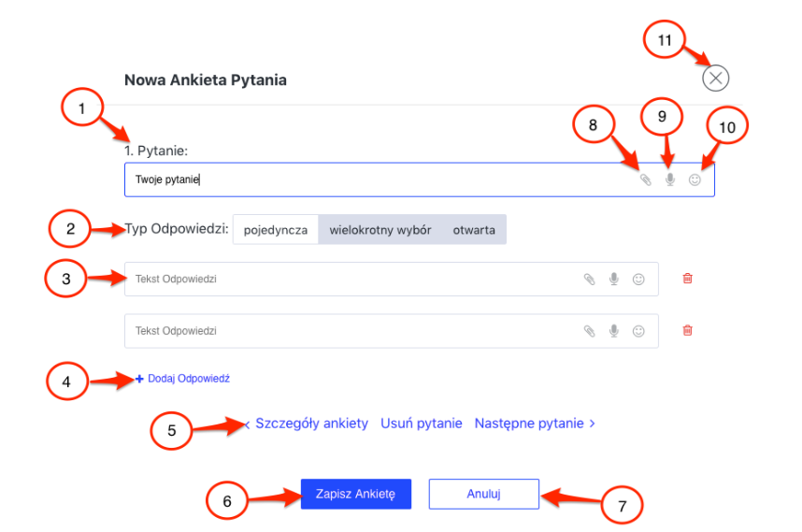
Task: Select the "otwarta" answer type
Action: (474, 230)
